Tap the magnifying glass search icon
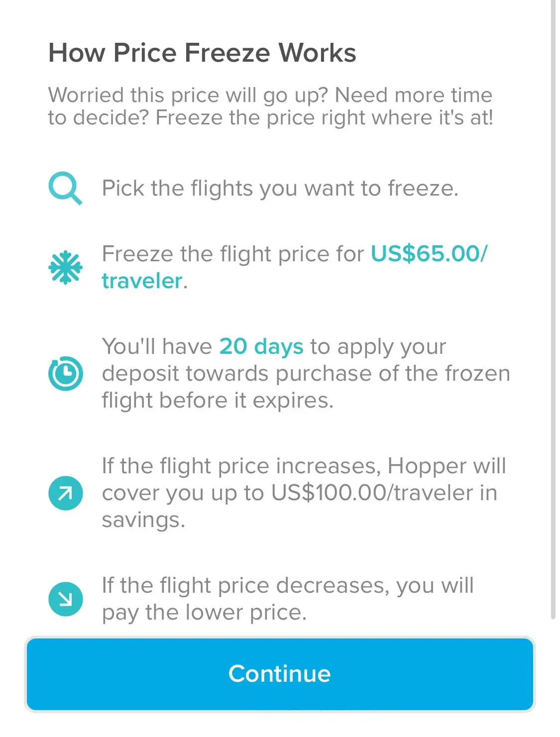 coord(65,189)
